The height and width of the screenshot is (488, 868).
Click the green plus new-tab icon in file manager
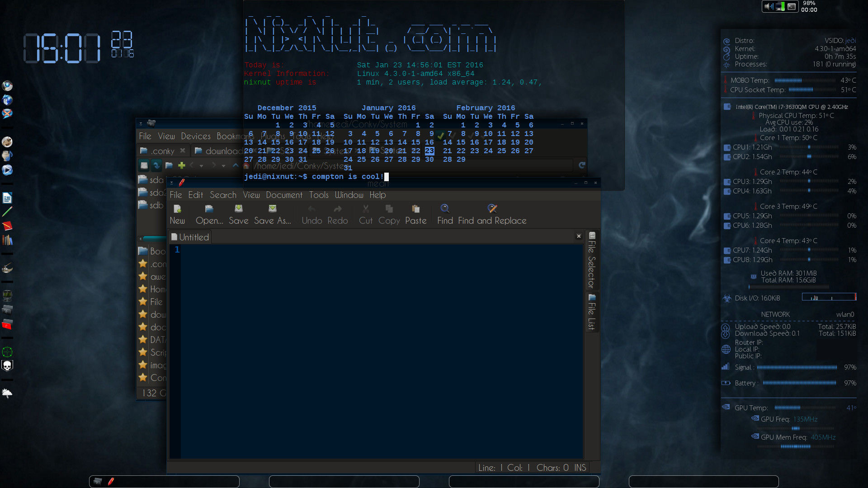tap(182, 165)
